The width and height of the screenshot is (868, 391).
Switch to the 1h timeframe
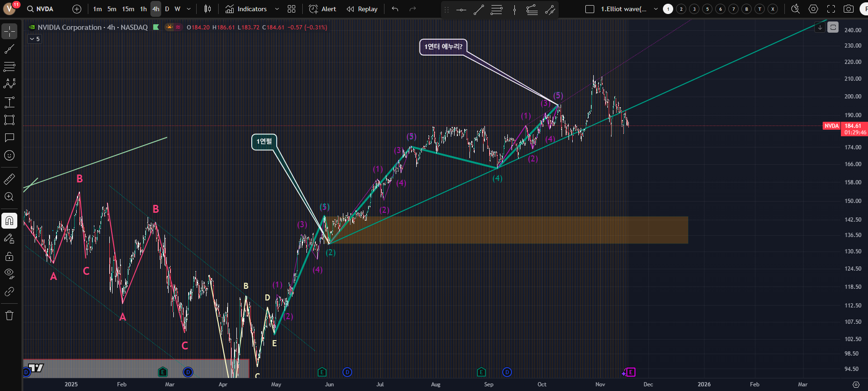point(143,9)
